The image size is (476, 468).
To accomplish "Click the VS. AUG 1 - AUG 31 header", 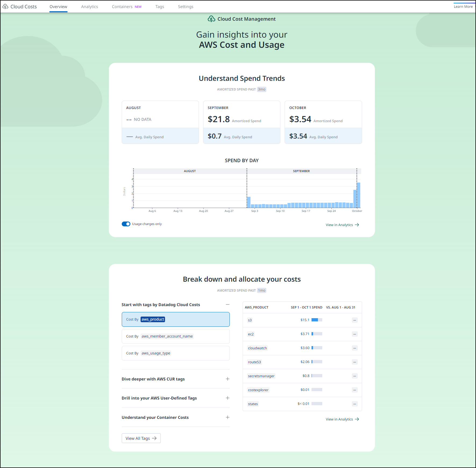I will coord(341,308).
